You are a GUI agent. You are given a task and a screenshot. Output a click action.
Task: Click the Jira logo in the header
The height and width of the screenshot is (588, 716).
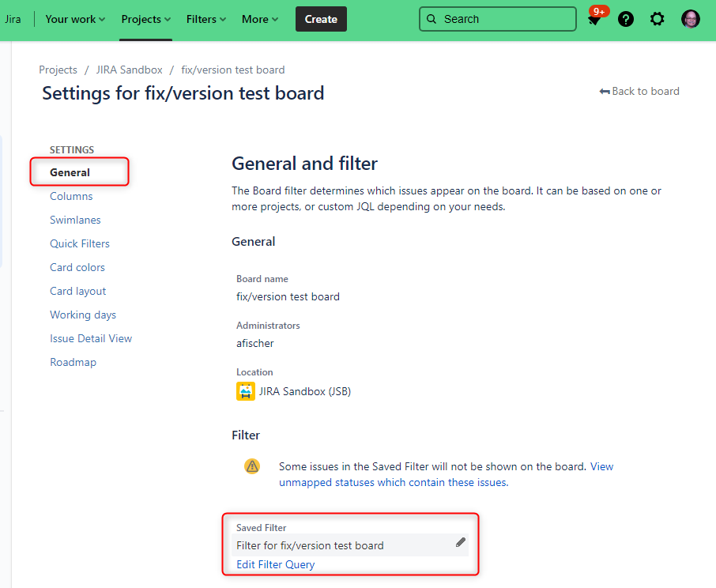coord(13,19)
